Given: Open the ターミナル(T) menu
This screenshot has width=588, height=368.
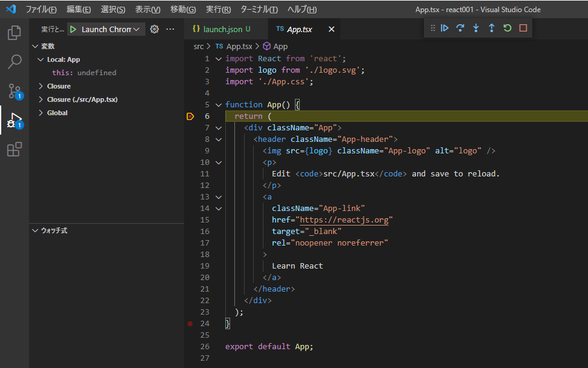Looking at the screenshot, I should point(259,10).
